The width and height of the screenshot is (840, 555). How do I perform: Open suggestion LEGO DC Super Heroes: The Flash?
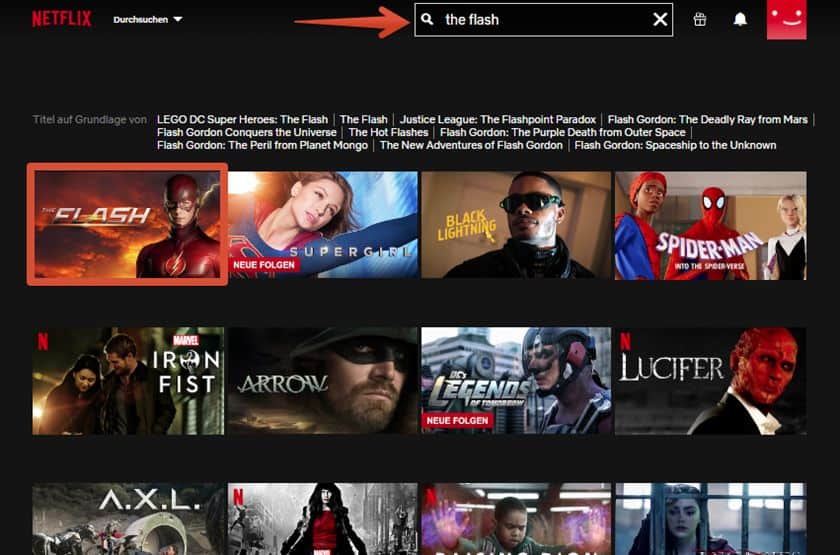click(x=242, y=119)
